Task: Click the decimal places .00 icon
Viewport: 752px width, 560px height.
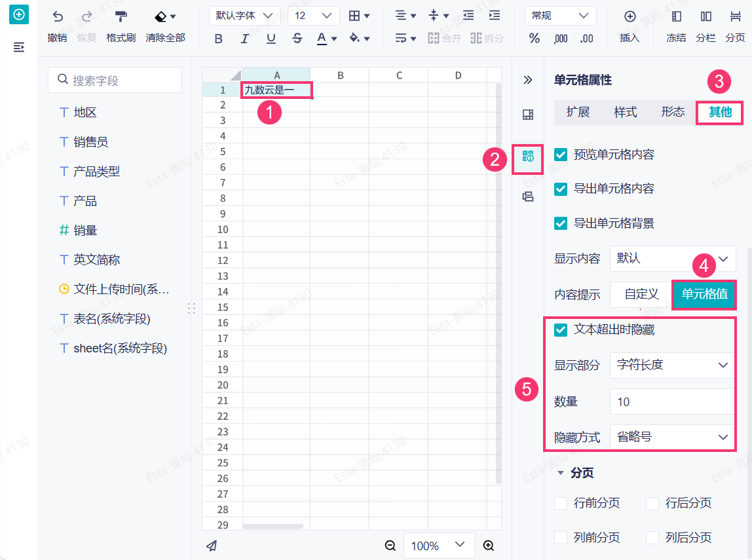Action: pyautogui.click(x=586, y=39)
